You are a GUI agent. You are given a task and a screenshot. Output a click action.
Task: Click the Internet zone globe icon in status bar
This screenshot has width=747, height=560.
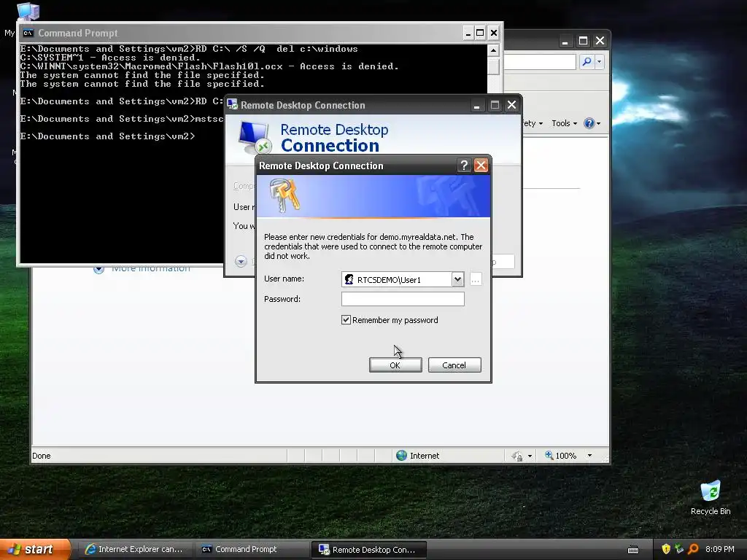click(402, 455)
